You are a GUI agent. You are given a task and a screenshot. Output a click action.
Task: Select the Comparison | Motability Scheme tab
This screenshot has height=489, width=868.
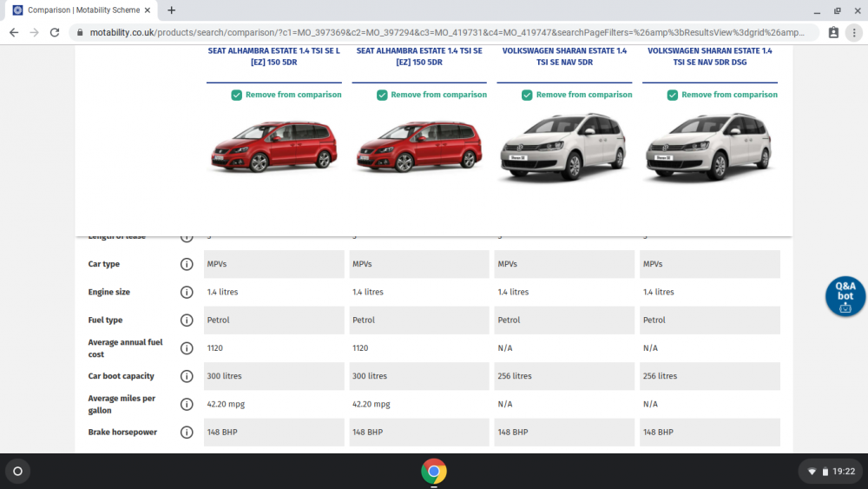[83, 10]
